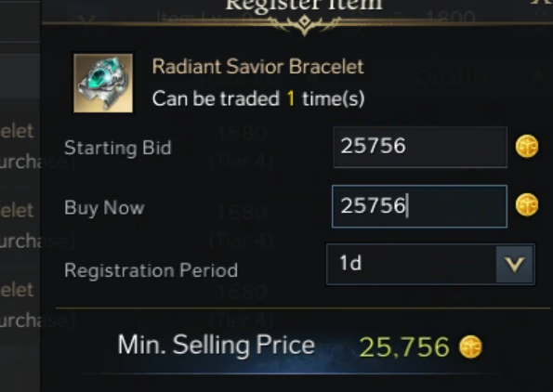This screenshot has height=392, width=553.
Task: Click the gold coin next to Starting Bid
Action: (527, 146)
